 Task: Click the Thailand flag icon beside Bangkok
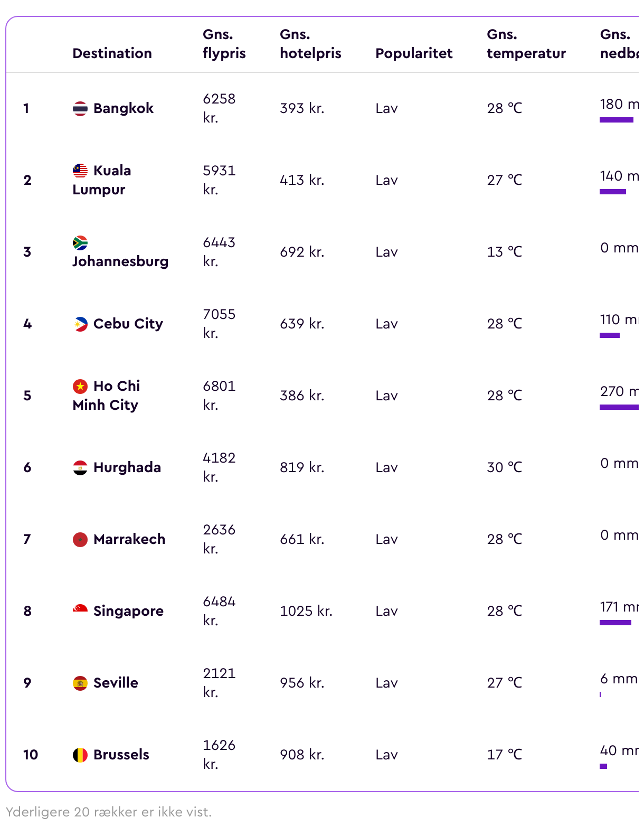80,108
